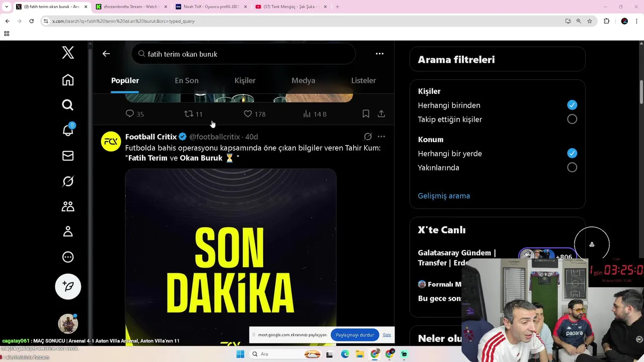The height and width of the screenshot is (362, 644).
Task: Open @footballcritix handle link
Action: tap(214, 137)
